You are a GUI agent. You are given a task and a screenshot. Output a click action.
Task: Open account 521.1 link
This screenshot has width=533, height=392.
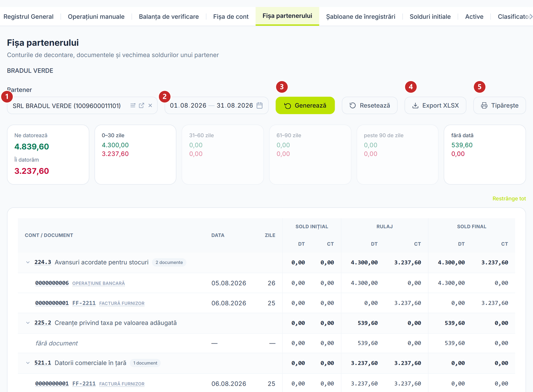pos(43,363)
